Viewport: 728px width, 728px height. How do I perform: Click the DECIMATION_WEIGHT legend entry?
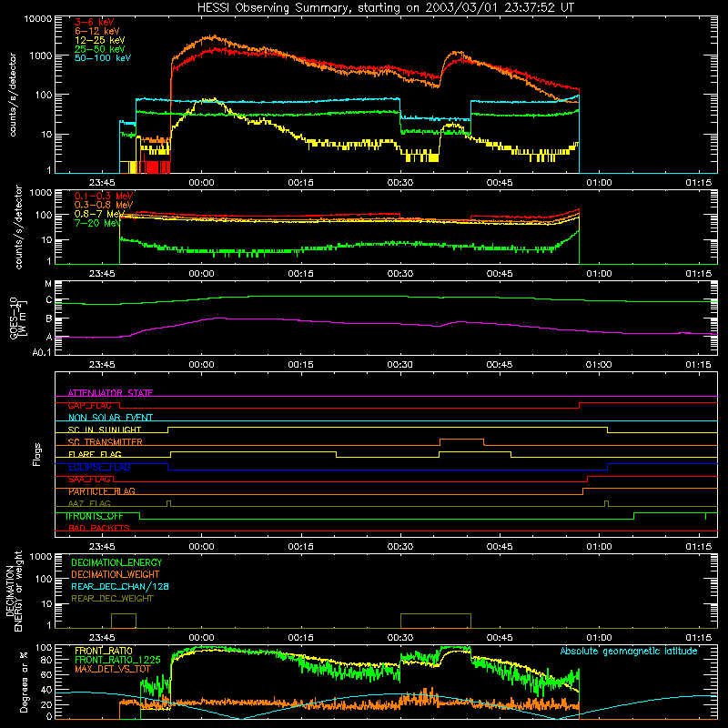[x=116, y=574]
